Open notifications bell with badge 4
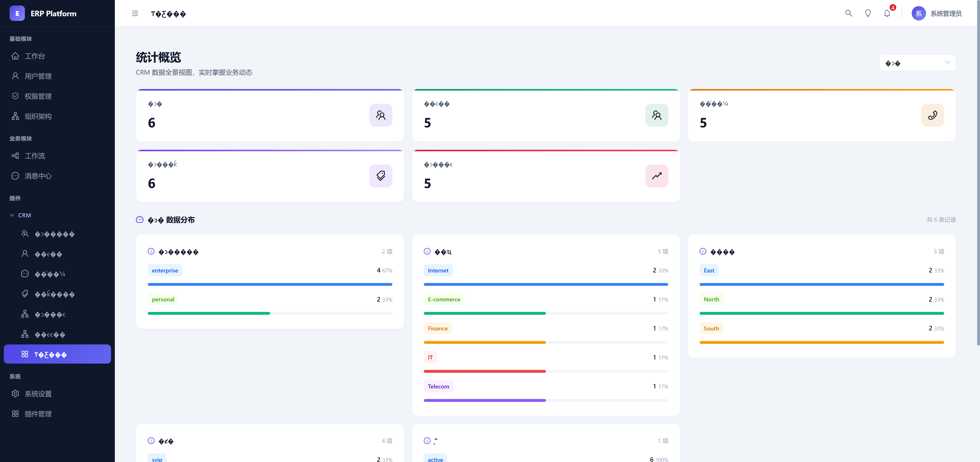This screenshot has height=462, width=980. pos(887,13)
